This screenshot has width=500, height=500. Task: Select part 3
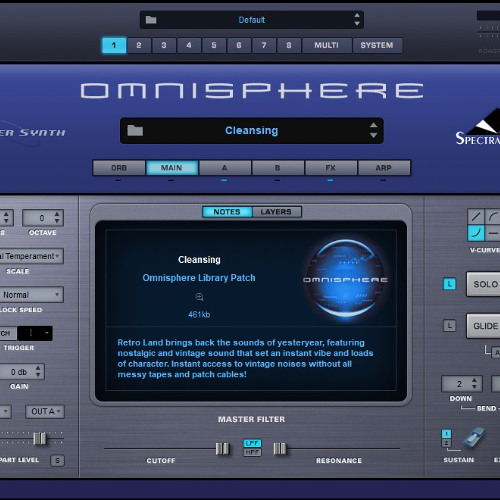pyautogui.click(x=164, y=45)
